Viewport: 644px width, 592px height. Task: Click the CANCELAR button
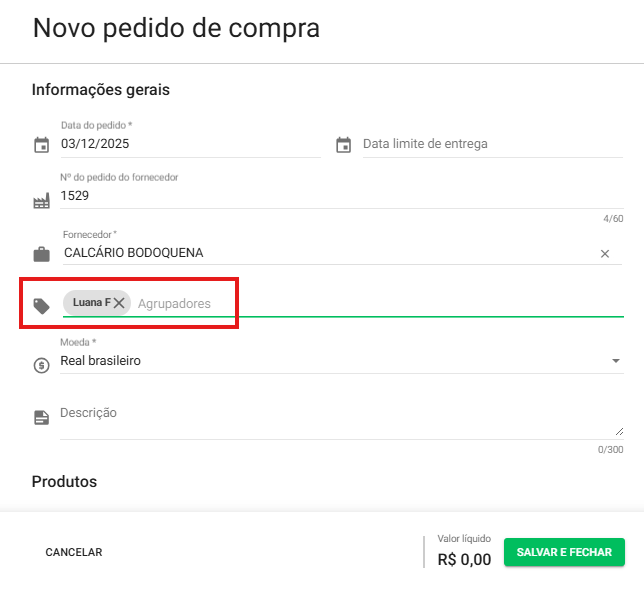tap(74, 552)
